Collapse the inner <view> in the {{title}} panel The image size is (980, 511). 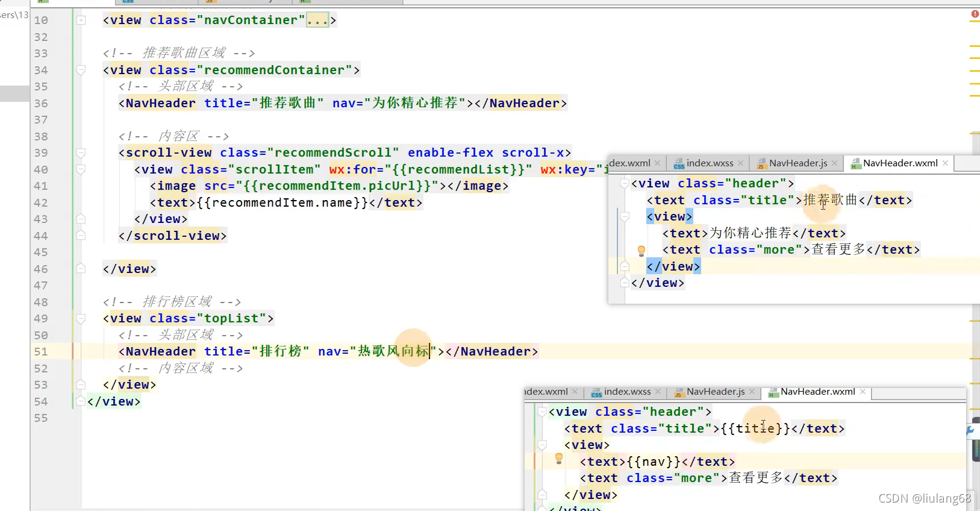tap(542, 445)
